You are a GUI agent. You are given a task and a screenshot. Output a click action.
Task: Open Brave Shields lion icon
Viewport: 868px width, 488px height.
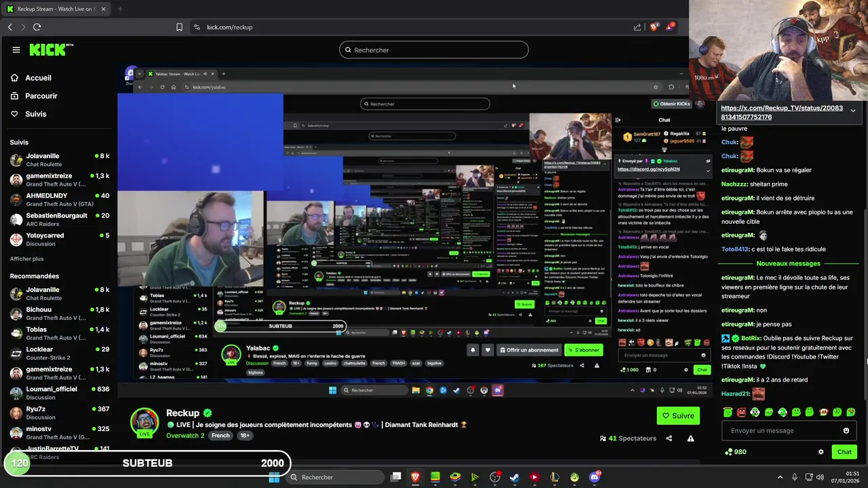[x=654, y=27]
